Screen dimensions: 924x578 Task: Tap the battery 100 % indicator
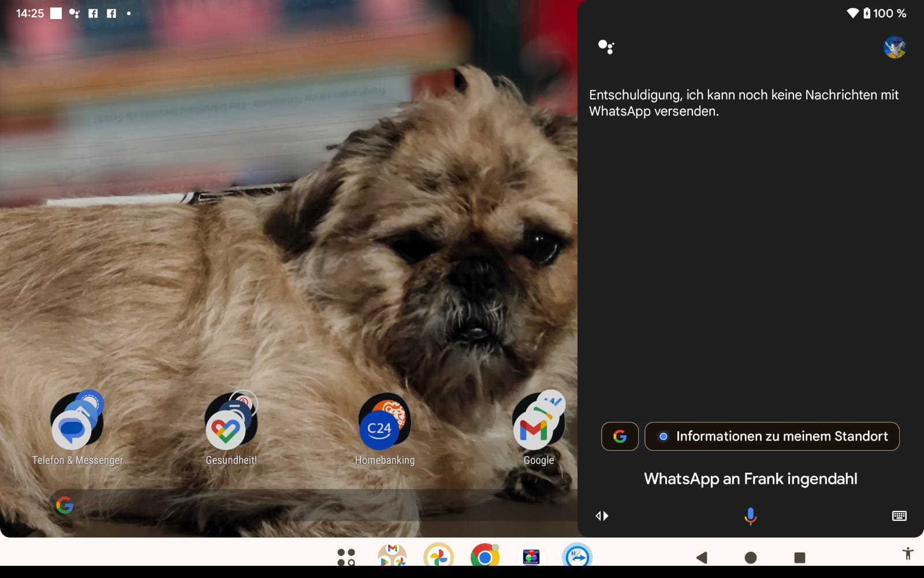tap(885, 13)
